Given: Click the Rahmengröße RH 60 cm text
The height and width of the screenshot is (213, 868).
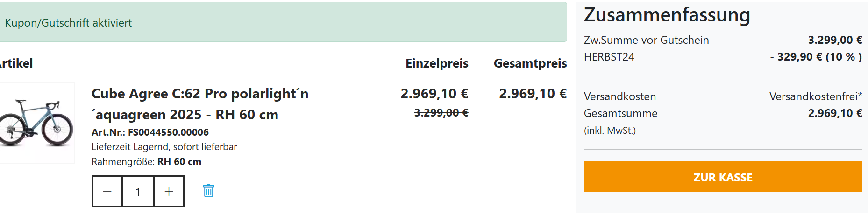Looking at the screenshot, I should [146, 162].
